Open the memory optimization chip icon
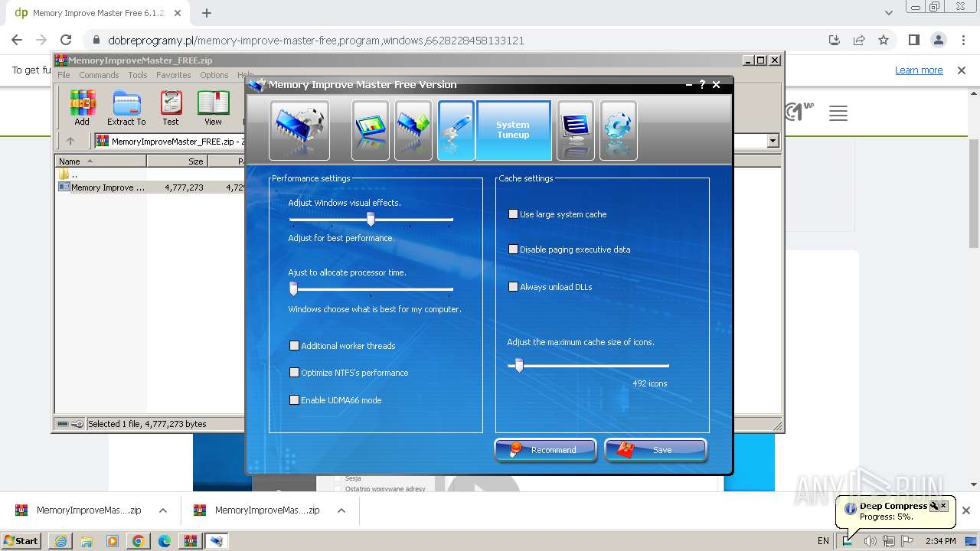The image size is (980, 551). (413, 130)
